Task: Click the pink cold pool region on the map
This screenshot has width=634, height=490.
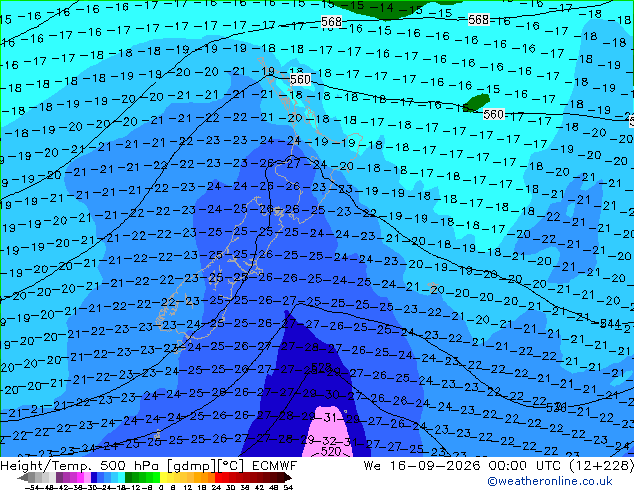Action: pyautogui.click(x=325, y=429)
